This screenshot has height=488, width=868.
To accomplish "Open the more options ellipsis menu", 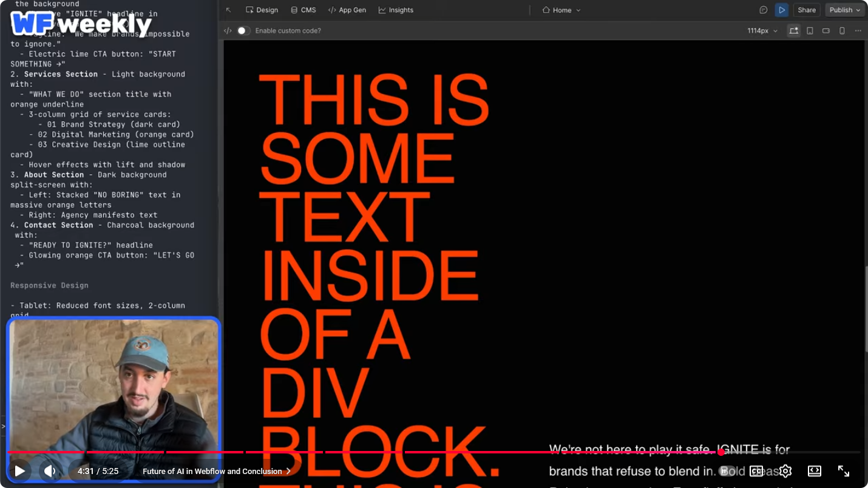I will pyautogui.click(x=858, y=30).
